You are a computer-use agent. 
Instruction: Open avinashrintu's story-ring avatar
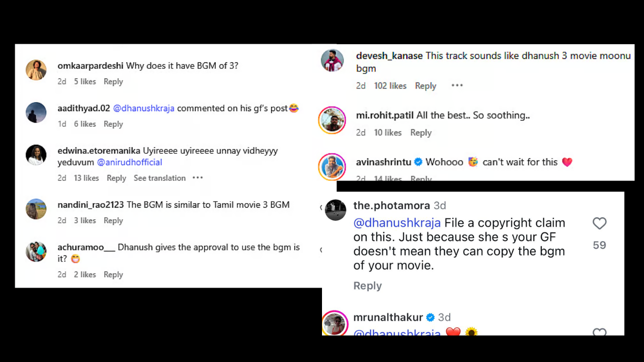coord(332,166)
